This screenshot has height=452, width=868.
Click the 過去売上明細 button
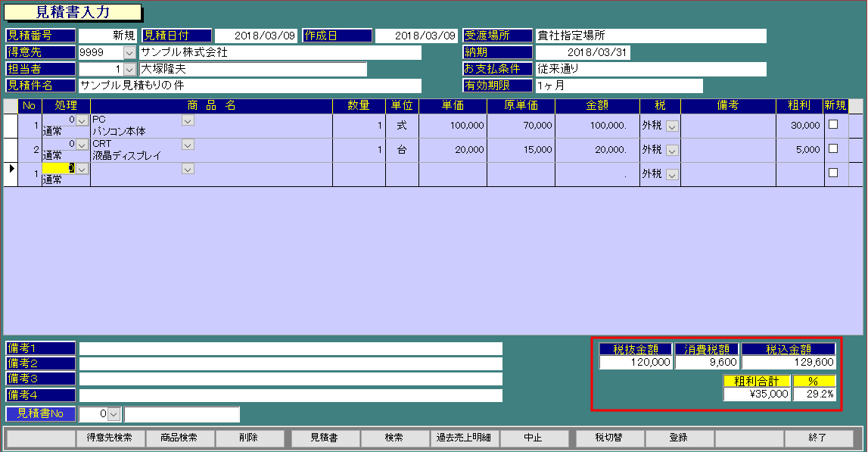coord(464,438)
